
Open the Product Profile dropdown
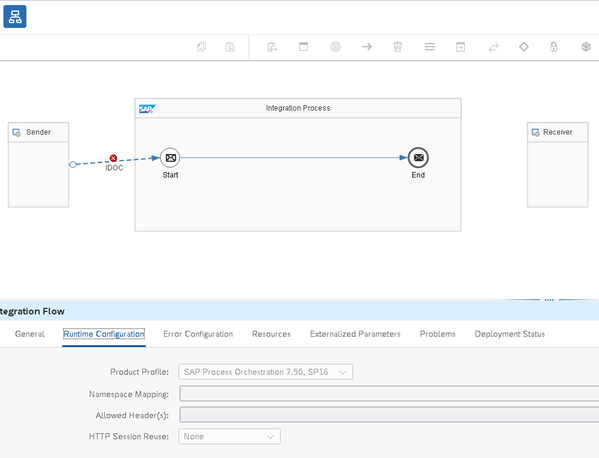pyautogui.click(x=266, y=372)
